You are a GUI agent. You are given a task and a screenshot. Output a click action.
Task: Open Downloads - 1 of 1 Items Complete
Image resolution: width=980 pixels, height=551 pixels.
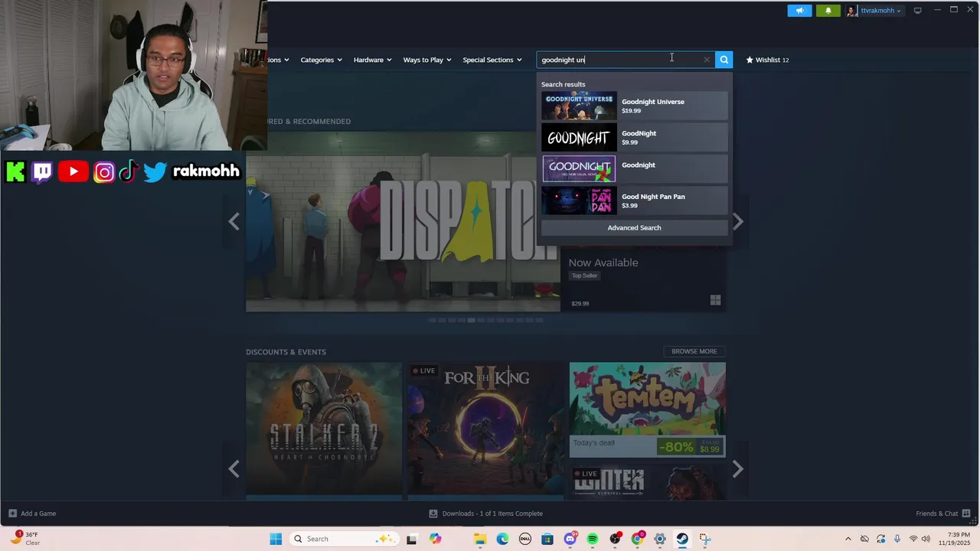(492, 514)
